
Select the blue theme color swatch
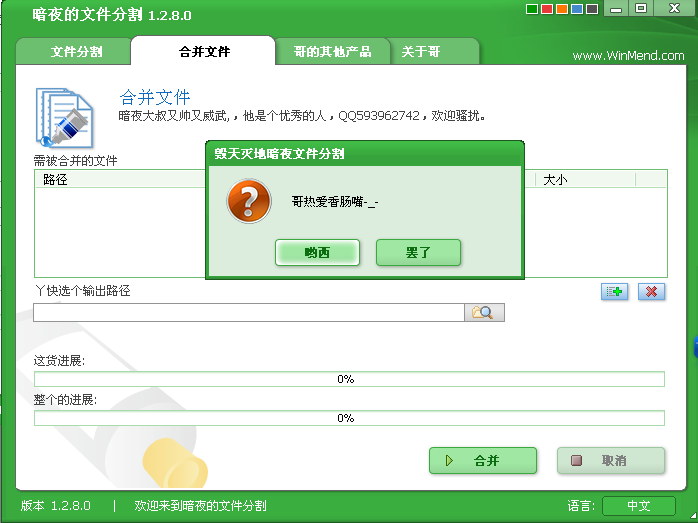tap(577, 9)
